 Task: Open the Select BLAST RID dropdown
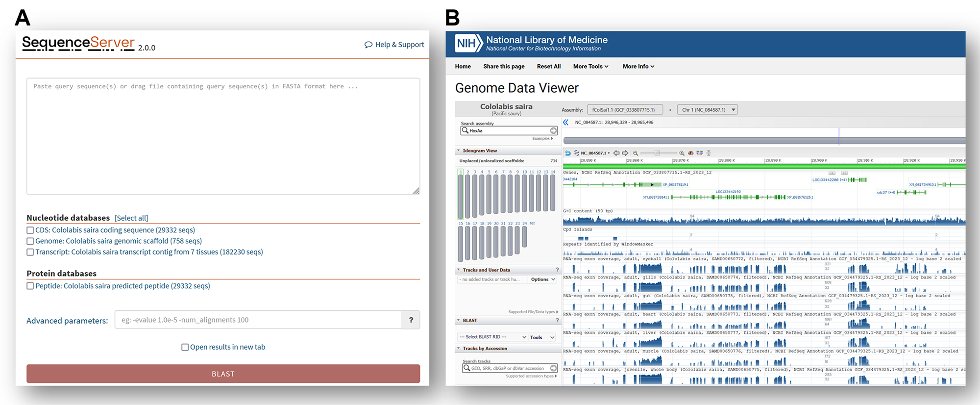click(x=492, y=337)
